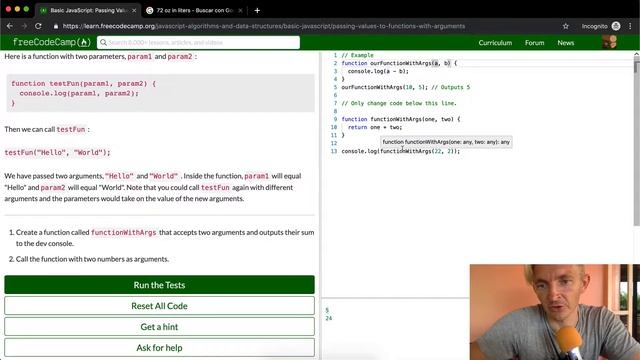The width and height of the screenshot is (640, 360).
Task: Click the padlock site security icon
Action: click(56, 26)
